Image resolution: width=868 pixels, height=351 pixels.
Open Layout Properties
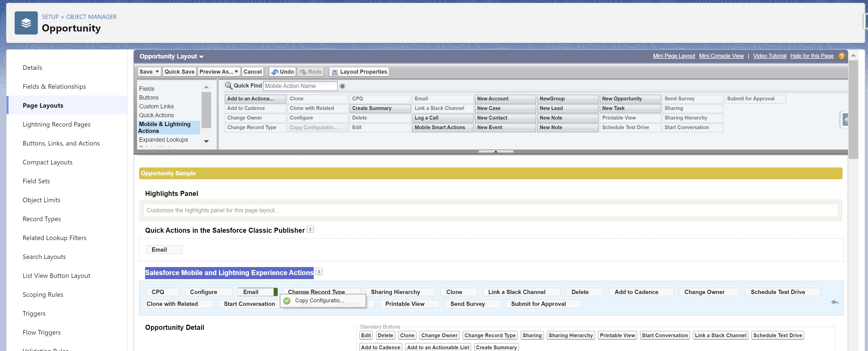[x=359, y=72]
